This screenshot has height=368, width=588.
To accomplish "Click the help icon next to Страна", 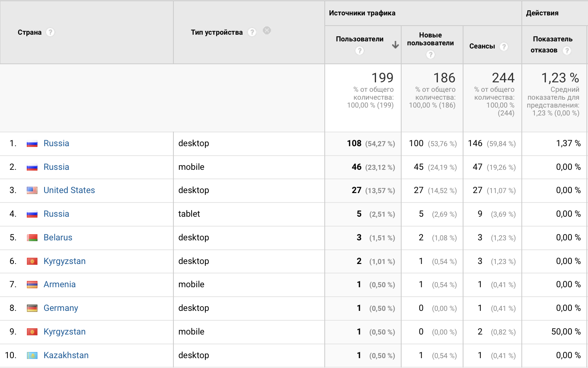I will point(50,32).
